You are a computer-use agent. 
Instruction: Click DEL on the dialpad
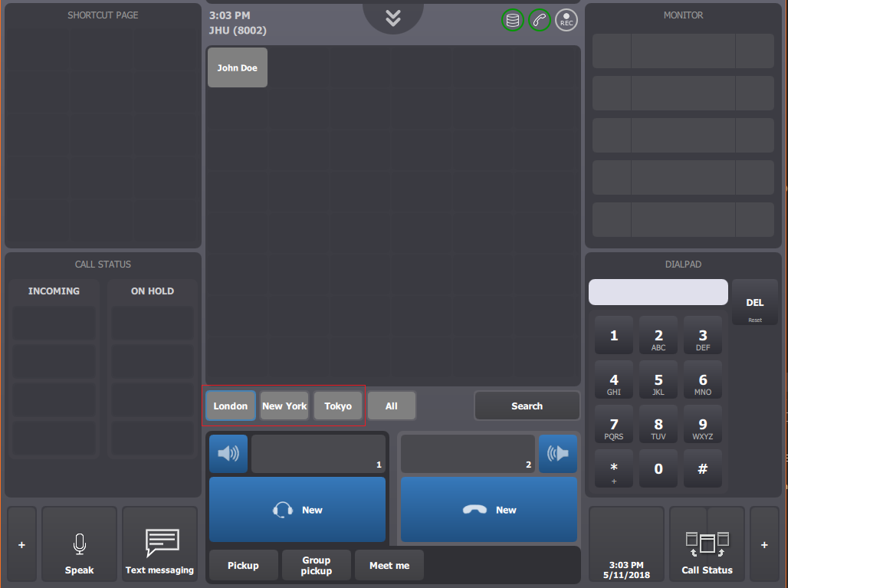755,303
